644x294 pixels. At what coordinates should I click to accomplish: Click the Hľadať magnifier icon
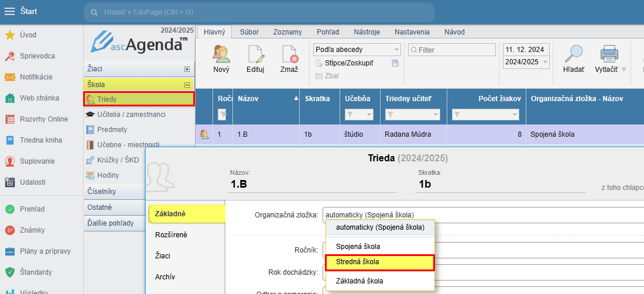pyautogui.click(x=573, y=54)
